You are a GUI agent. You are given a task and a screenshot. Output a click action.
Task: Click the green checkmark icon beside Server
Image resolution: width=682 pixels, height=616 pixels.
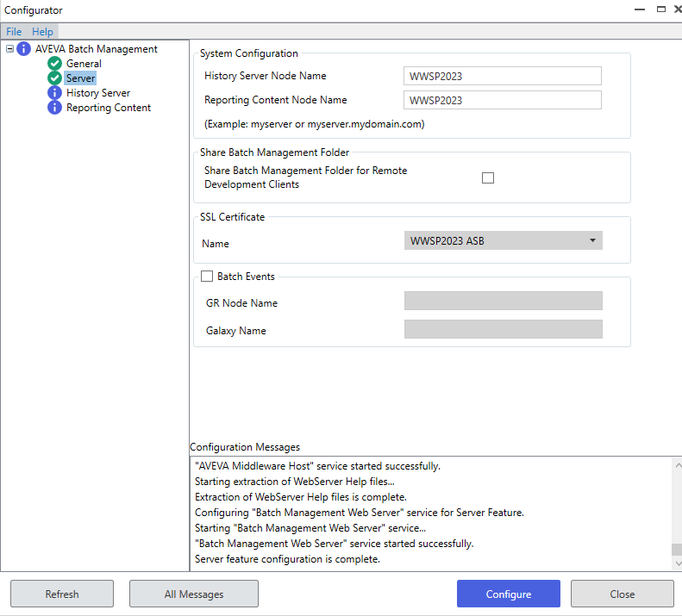54,78
